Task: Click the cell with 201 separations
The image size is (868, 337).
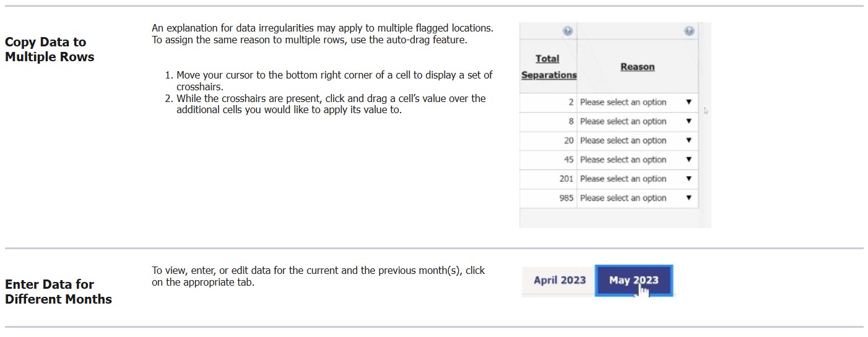Action: pos(549,179)
